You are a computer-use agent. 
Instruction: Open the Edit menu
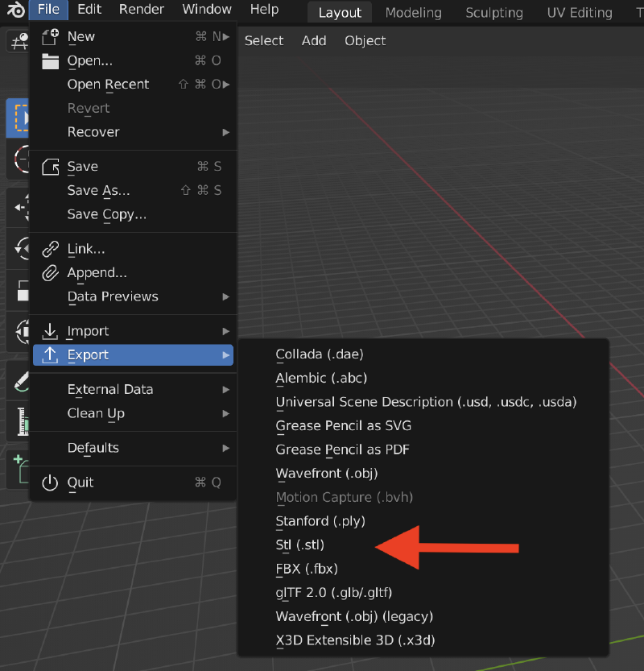click(89, 10)
